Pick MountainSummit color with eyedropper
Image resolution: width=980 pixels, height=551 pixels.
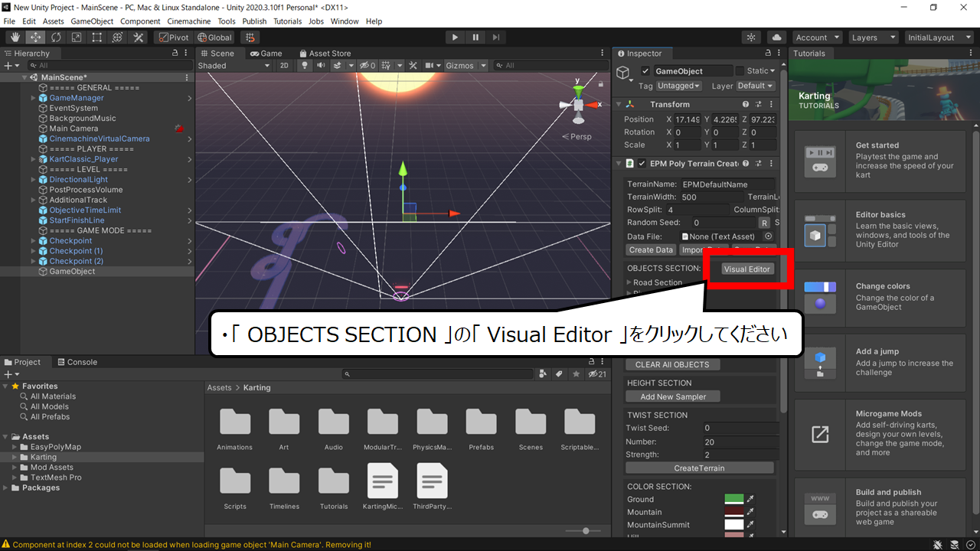coord(751,525)
